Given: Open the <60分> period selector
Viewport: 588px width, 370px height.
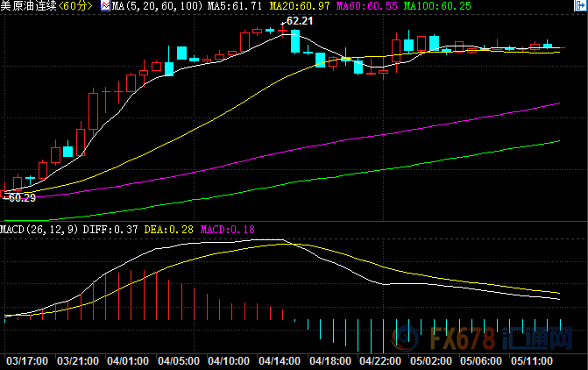Looking at the screenshot, I should [x=76, y=6].
